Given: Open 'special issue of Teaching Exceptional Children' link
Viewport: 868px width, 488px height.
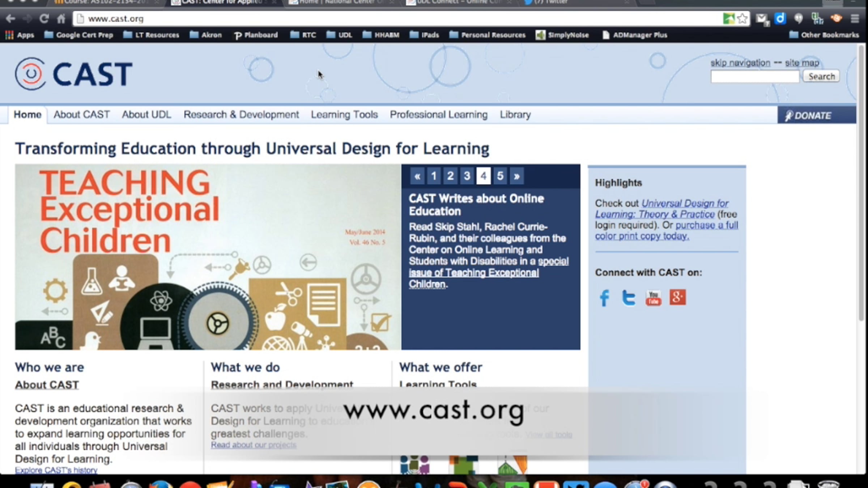Looking at the screenshot, I should click(489, 273).
